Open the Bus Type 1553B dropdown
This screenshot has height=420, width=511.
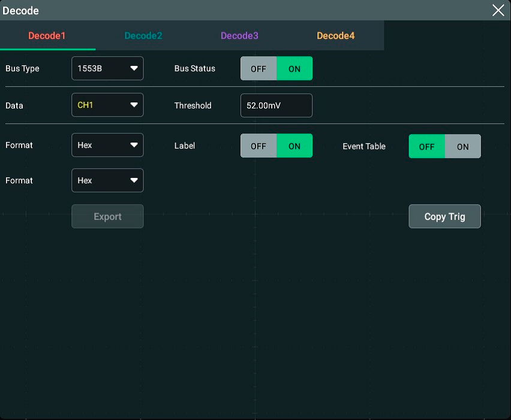[107, 69]
